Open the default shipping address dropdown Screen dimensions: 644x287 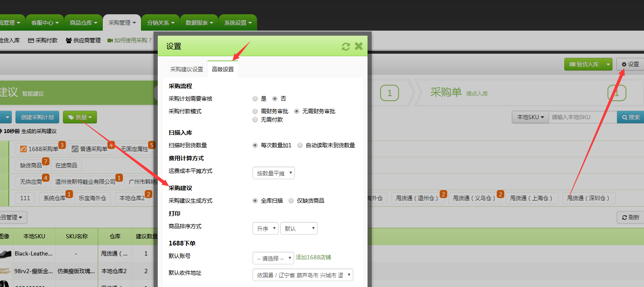(303, 275)
